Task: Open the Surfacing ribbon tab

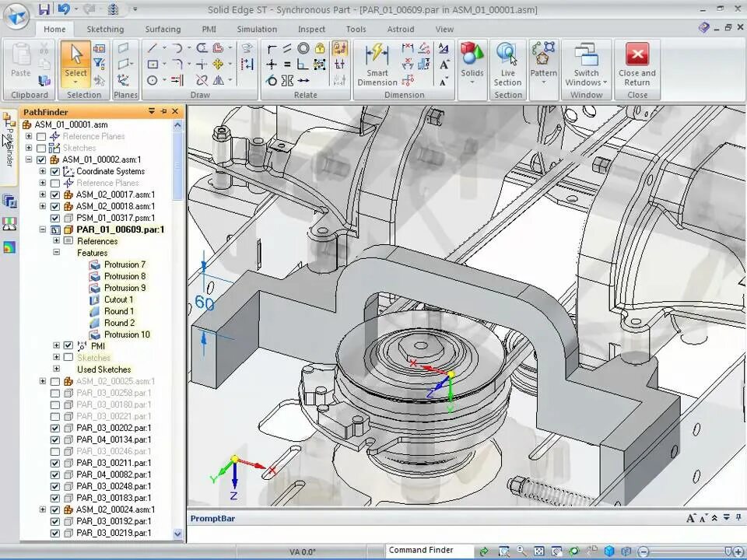Action: click(x=163, y=29)
